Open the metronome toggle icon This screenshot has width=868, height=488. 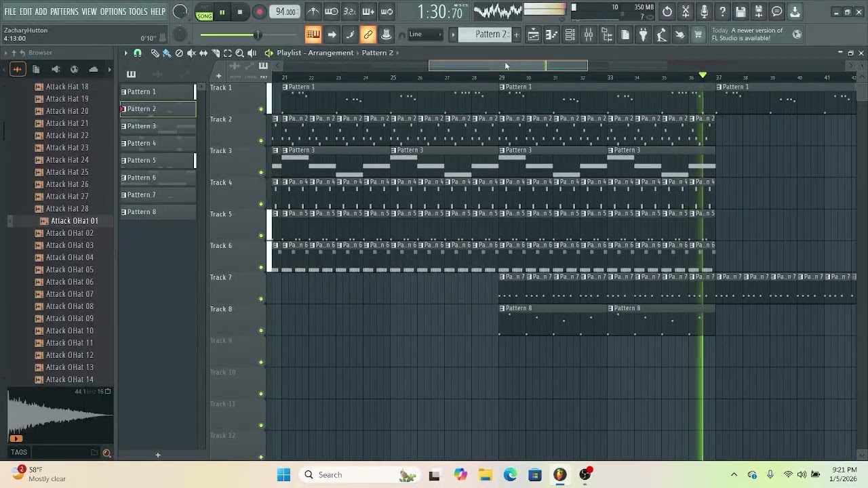[313, 12]
